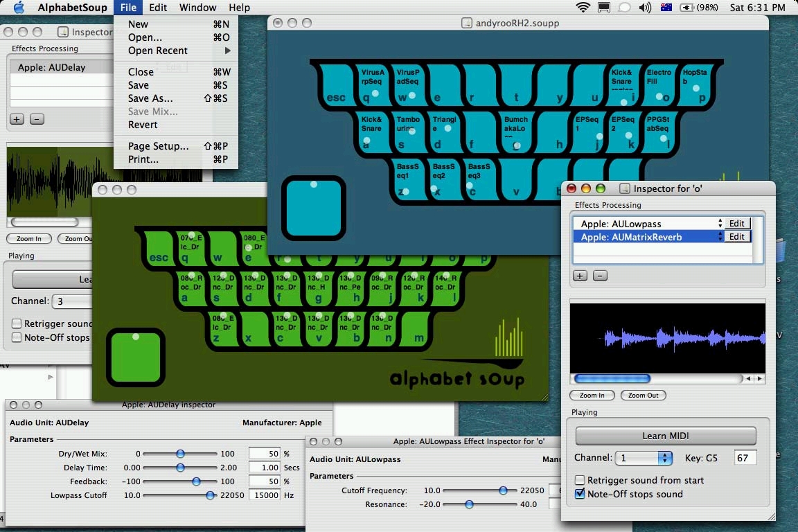Trigger the VirusA rpSeq key 'q'
Image resolution: width=798 pixels, height=532 pixels.
(x=372, y=85)
